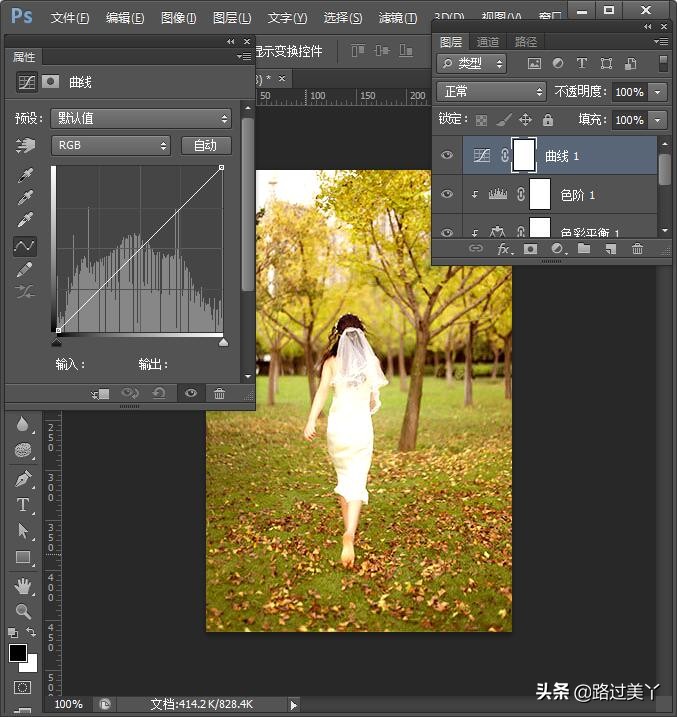Select the Path Selection arrow tool
The image size is (677, 717).
coord(23,531)
